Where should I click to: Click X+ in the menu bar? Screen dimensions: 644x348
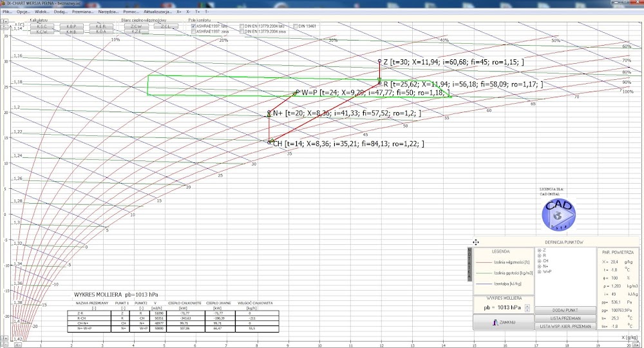coord(179,12)
